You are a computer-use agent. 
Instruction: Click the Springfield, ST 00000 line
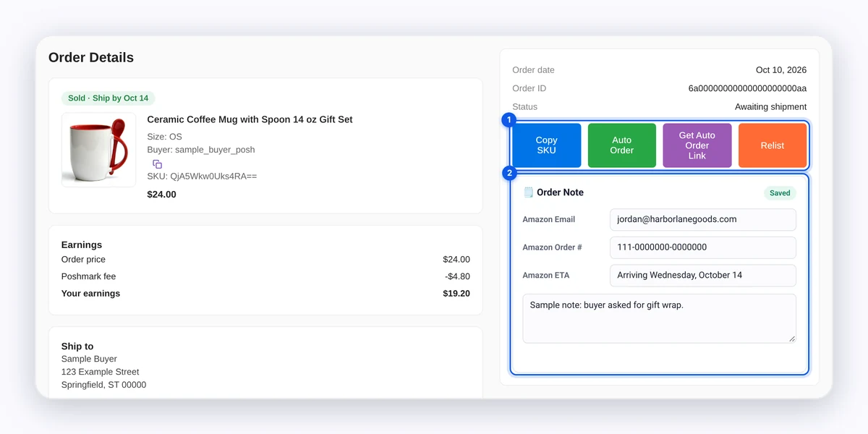103,385
